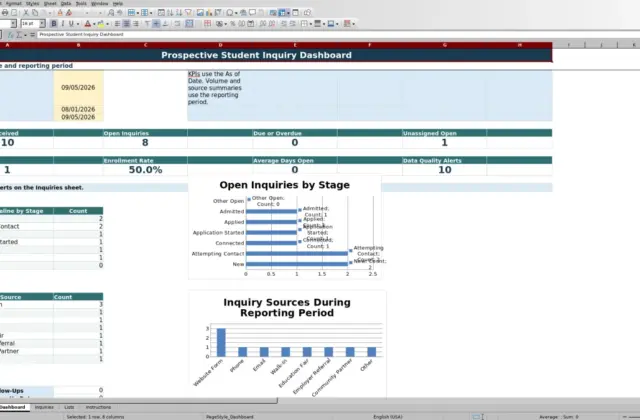Open the Function Wizard in formula bar
The image size is (640, 420).
pyautogui.click(x=11, y=35)
